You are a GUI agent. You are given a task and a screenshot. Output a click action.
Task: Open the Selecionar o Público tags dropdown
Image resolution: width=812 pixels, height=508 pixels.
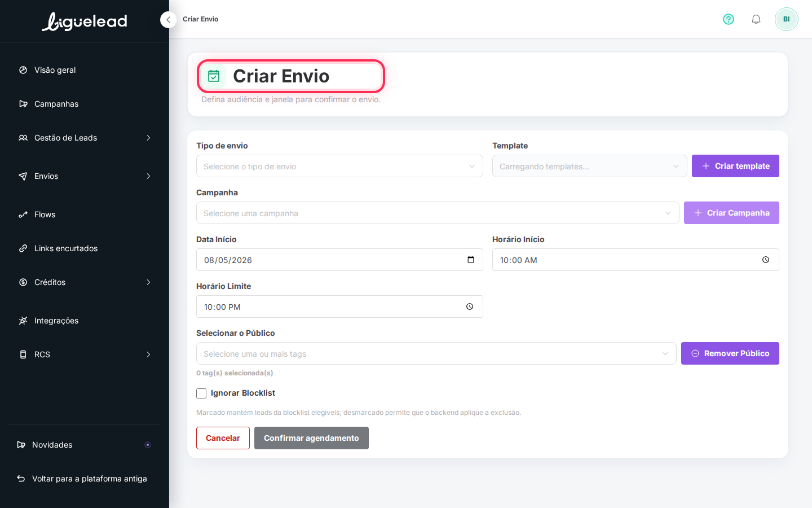tap(436, 353)
